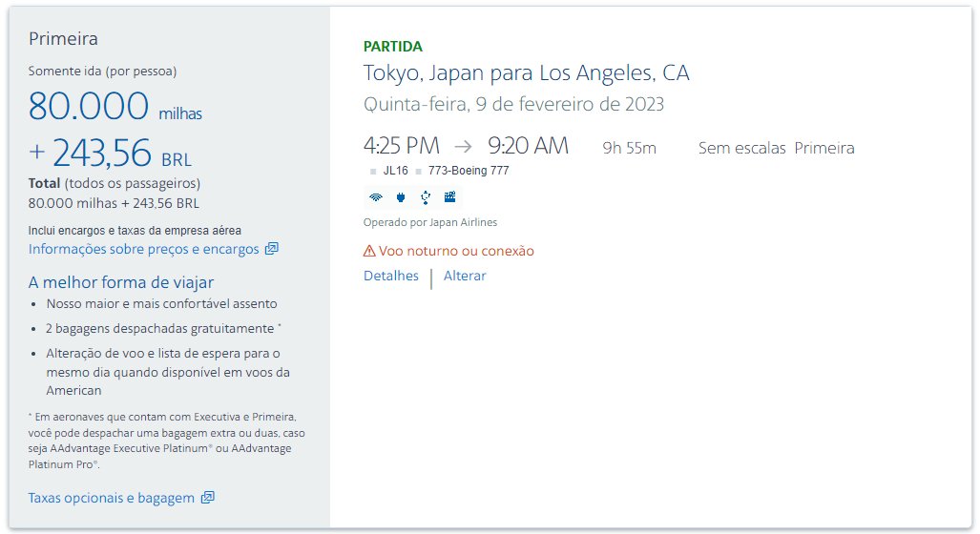Click the 9:20 AM arrival time

pyautogui.click(x=528, y=146)
